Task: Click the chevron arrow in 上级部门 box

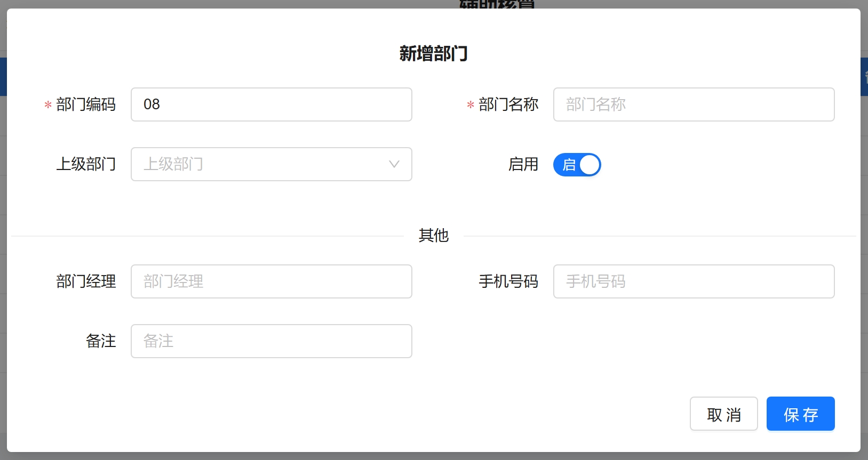Action: point(394,164)
